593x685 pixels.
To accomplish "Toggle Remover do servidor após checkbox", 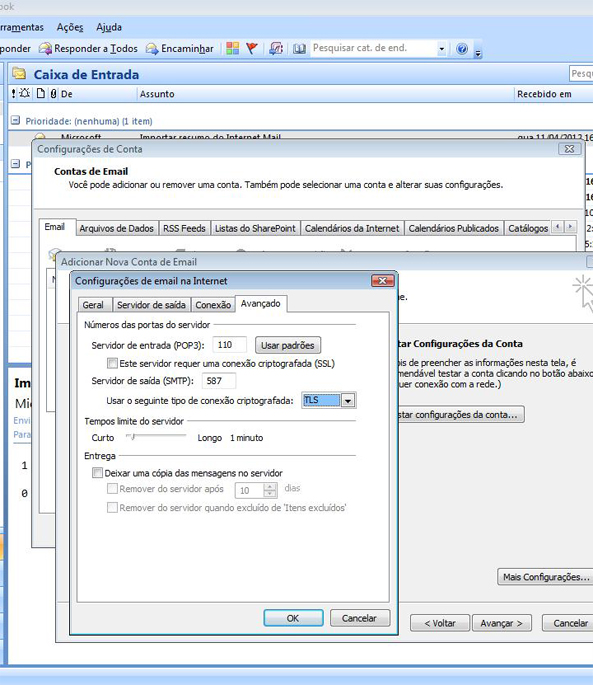I will point(112,488).
